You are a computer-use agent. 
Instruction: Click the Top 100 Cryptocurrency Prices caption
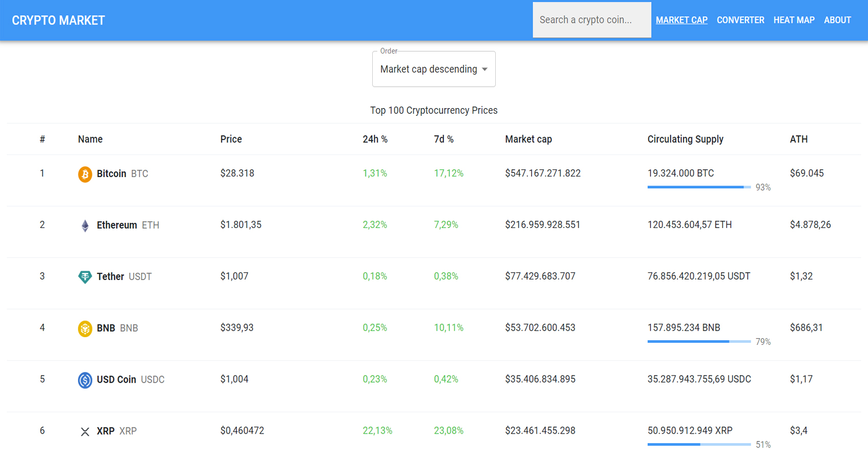coord(433,111)
